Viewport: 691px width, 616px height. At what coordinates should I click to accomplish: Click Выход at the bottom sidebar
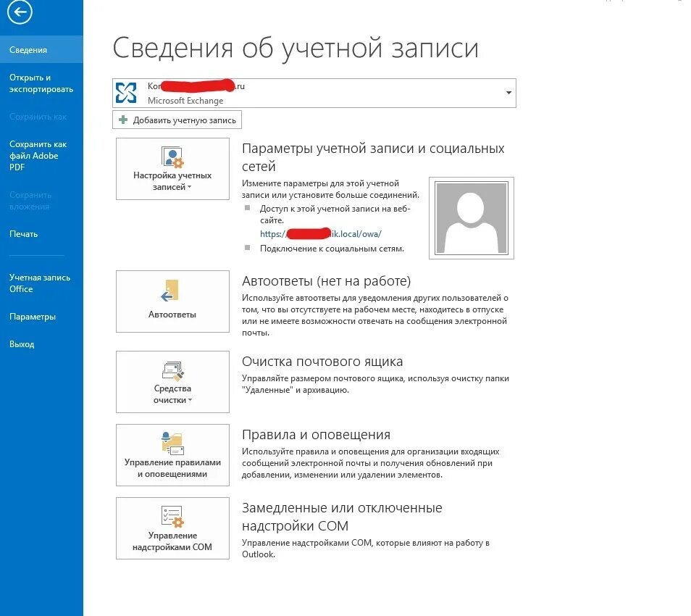[22, 344]
